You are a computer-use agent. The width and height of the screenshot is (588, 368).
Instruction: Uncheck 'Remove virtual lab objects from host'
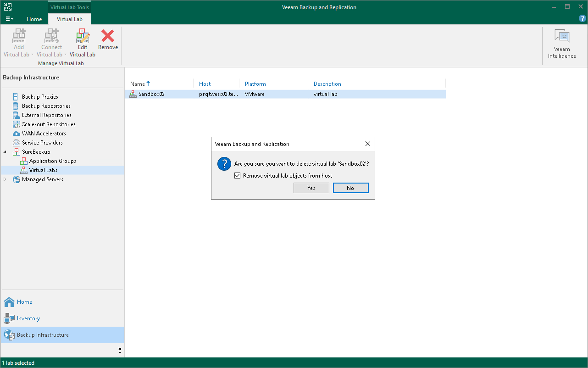coord(237,175)
